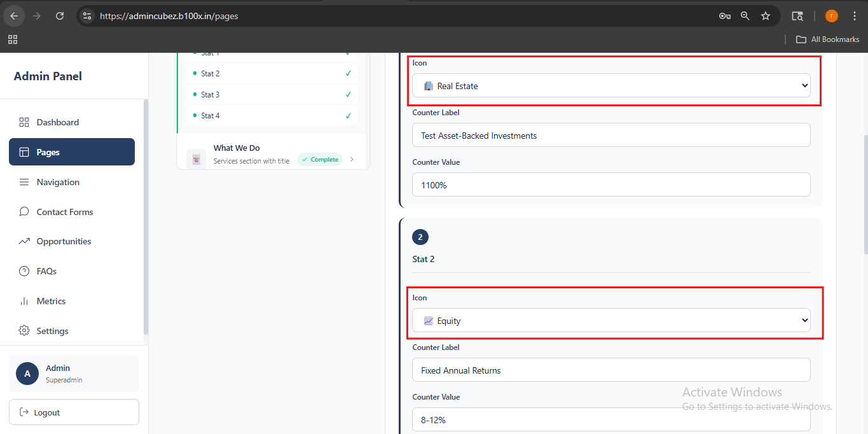Click the Logout button
868x434 pixels.
coord(74,412)
